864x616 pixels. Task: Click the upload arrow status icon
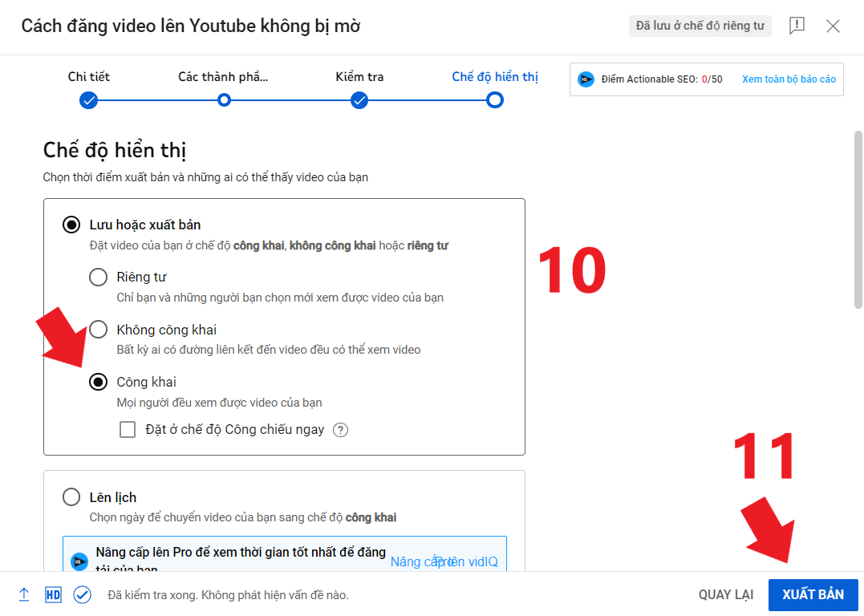(x=24, y=594)
